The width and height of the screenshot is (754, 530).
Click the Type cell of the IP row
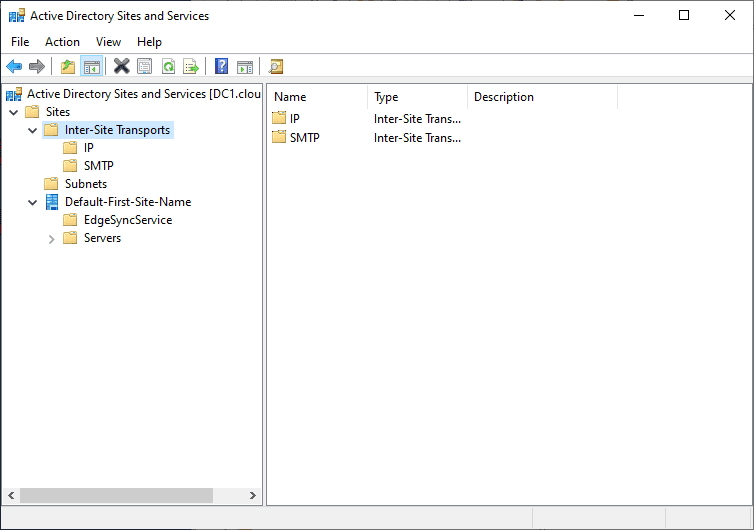coord(417,119)
